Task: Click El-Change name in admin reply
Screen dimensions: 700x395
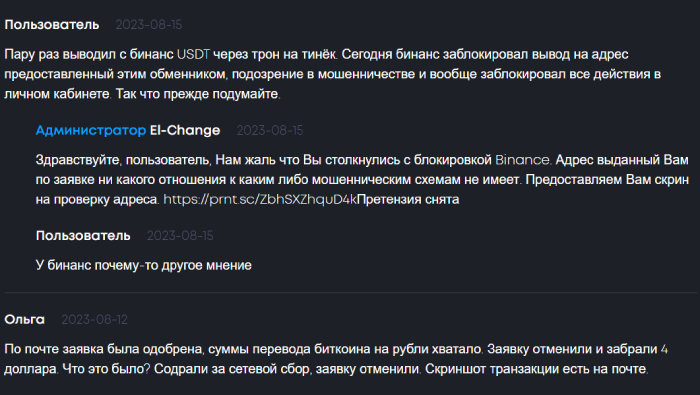Action: pyautogui.click(x=185, y=130)
